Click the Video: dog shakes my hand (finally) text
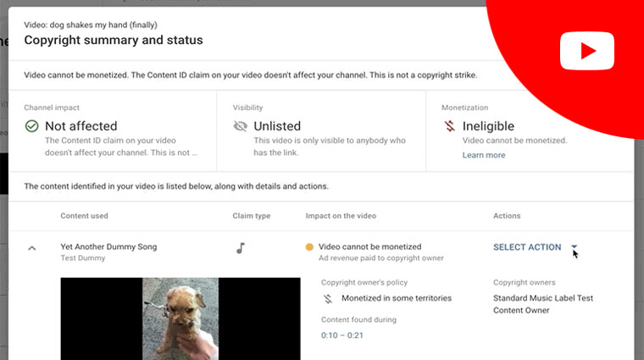 tap(91, 25)
